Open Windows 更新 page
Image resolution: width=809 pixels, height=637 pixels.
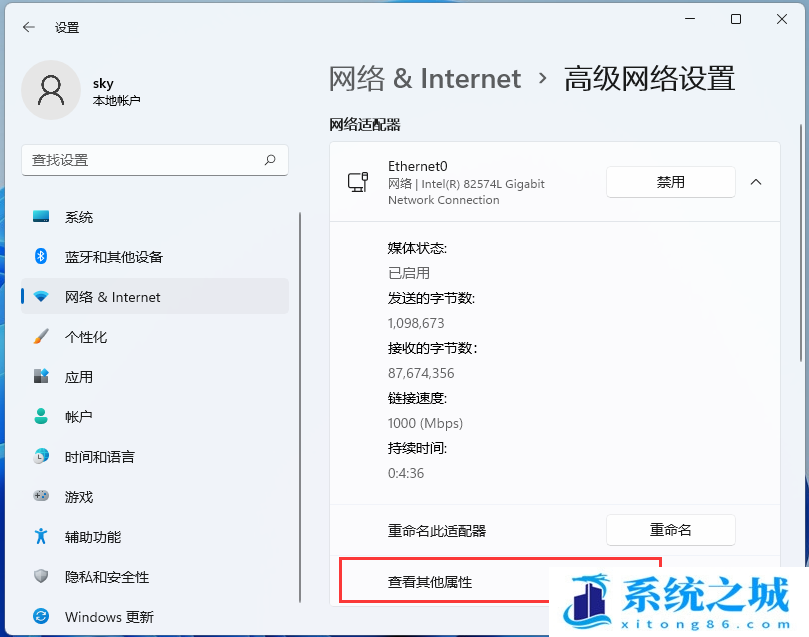[109, 617]
